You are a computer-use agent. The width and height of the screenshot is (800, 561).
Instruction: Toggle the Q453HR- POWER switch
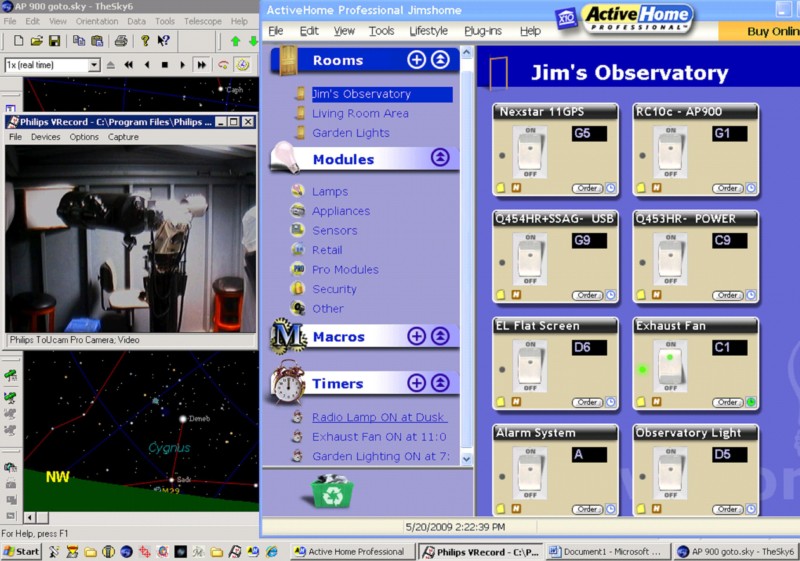click(670, 260)
